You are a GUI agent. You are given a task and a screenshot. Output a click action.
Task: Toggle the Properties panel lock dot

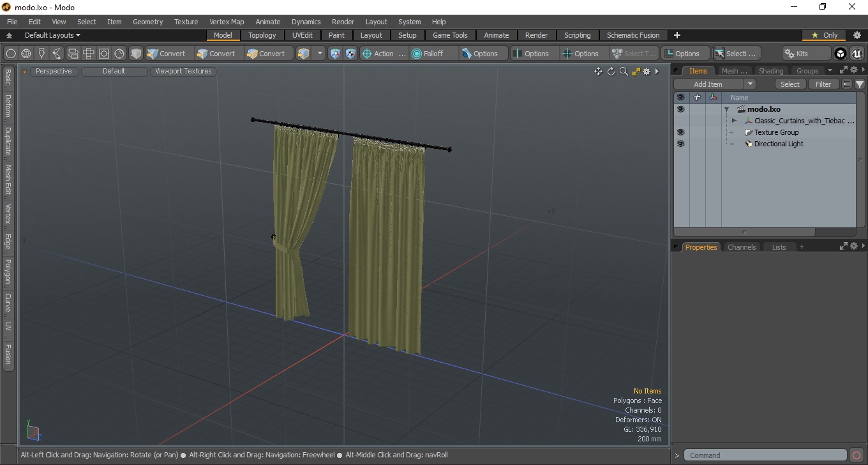tap(677, 247)
